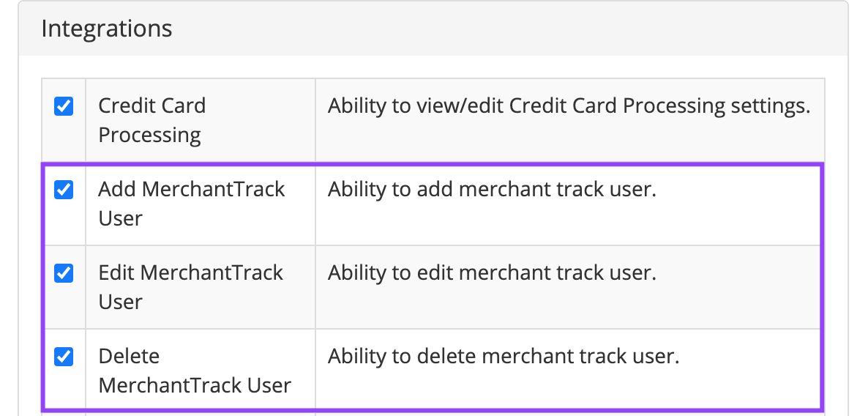
Task: Click the word "Processing" under Credit Card
Action: tap(149, 135)
